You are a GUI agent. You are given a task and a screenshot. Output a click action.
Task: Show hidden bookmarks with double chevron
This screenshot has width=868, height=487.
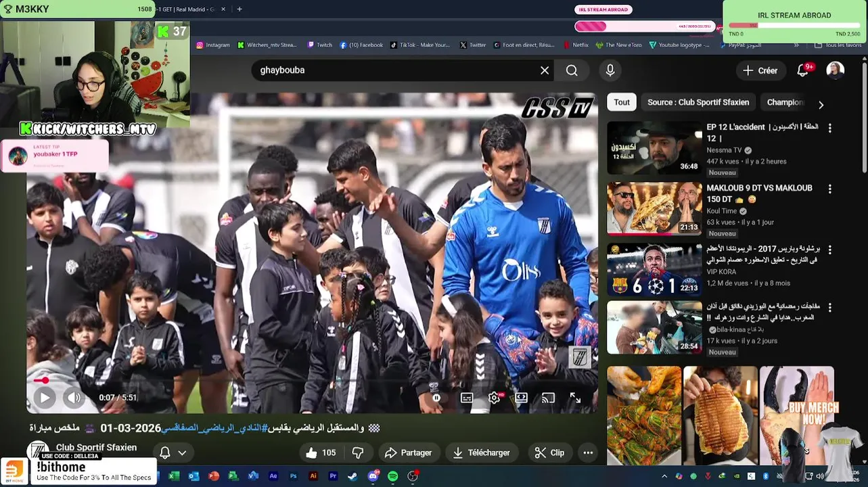click(796, 45)
